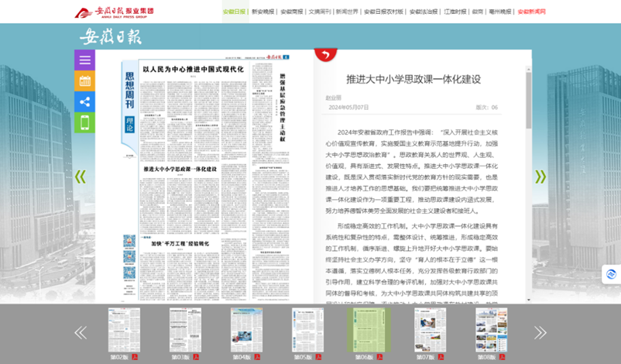
Task: Switch to 安徽日报农村版 in top navigation
Action: pos(384,12)
